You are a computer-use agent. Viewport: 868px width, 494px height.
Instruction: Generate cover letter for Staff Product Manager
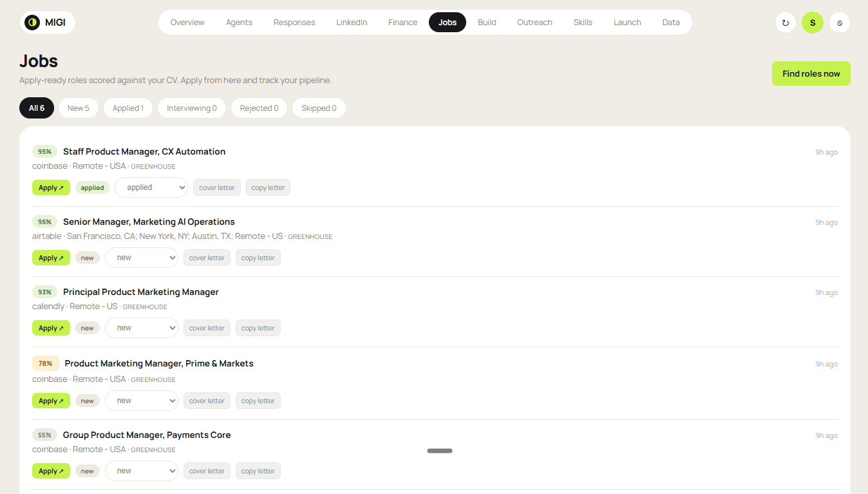pyautogui.click(x=217, y=187)
